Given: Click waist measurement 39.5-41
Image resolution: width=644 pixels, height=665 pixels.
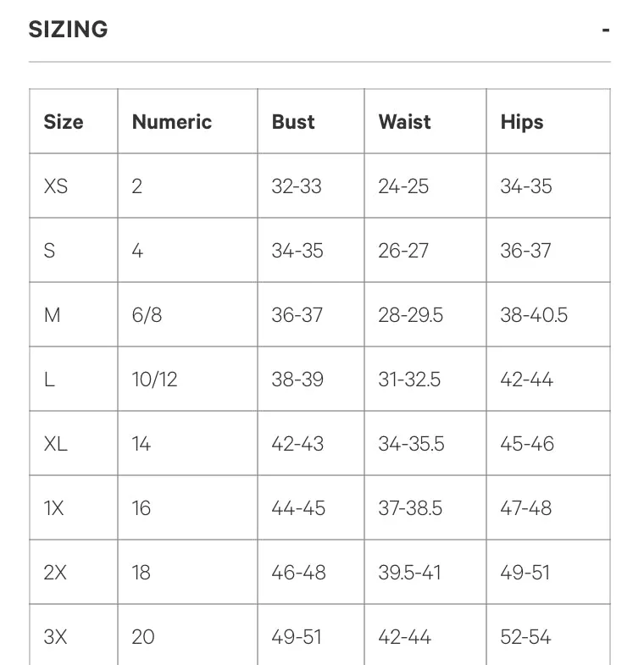Looking at the screenshot, I should click(409, 573).
